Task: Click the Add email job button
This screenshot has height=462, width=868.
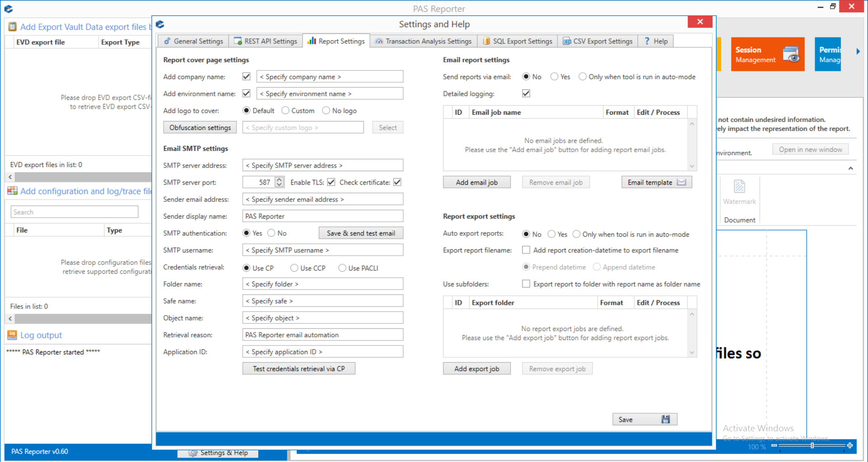Action: click(476, 182)
